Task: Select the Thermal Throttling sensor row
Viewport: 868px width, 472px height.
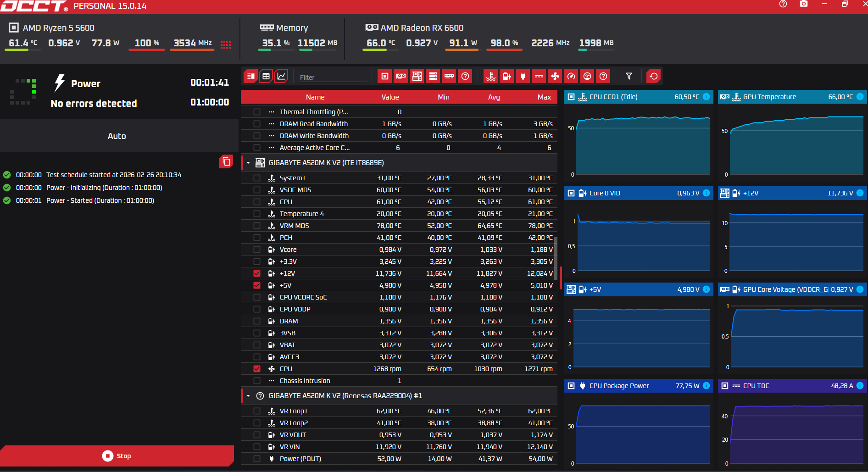Action: pyautogui.click(x=399, y=112)
